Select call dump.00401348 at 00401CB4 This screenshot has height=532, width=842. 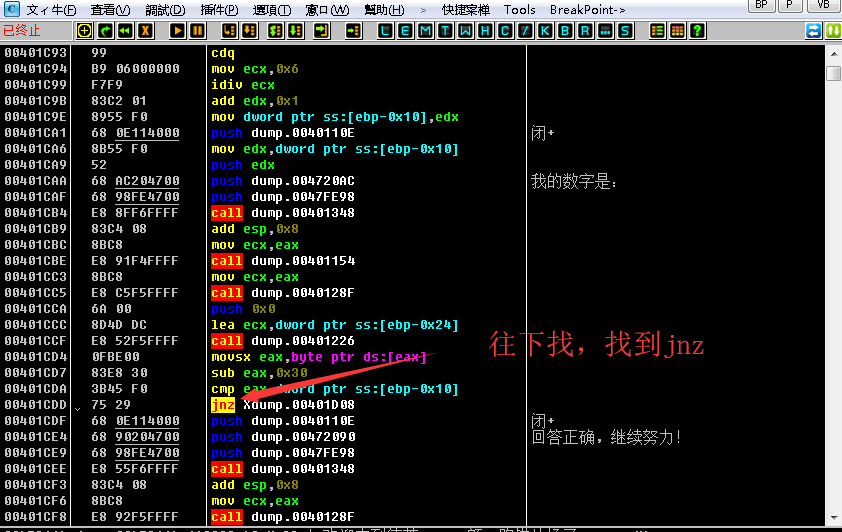coord(282,213)
